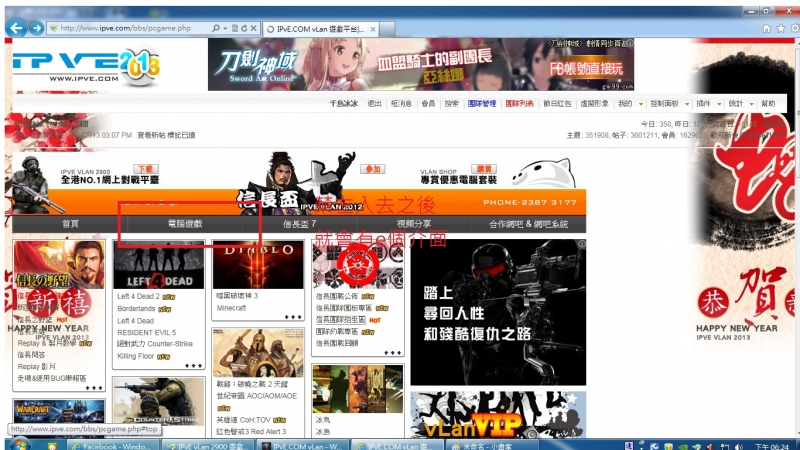The height and width of the screenshot is (450, 800).
Task: Click 搜索 search link in user bar
Action: pos(452,104)
